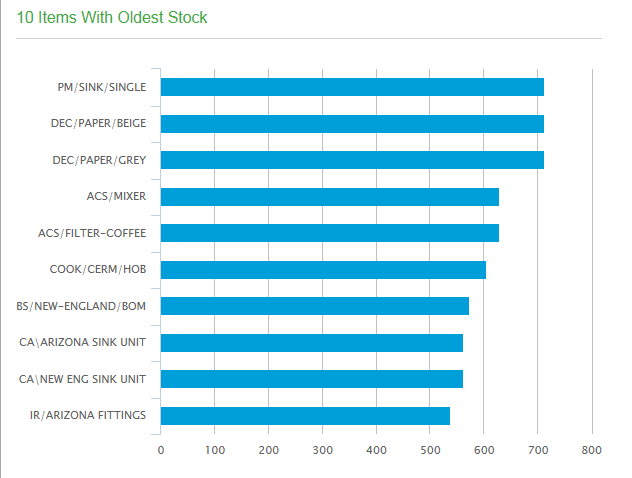Click the IR/ARIZONA FITTINGS axis label
Viewport: 632px width, 478px height.
[88, 416]
